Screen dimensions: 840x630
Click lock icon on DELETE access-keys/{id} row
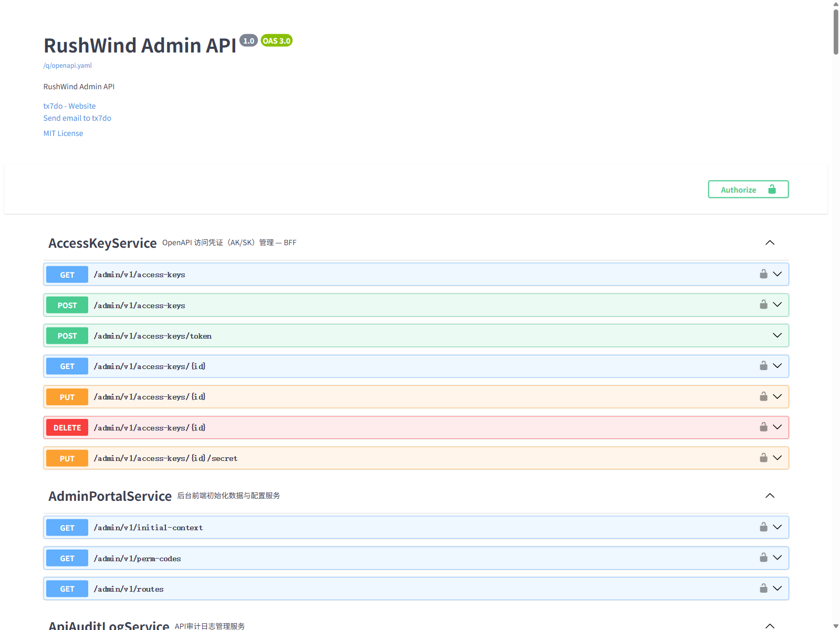763,427
